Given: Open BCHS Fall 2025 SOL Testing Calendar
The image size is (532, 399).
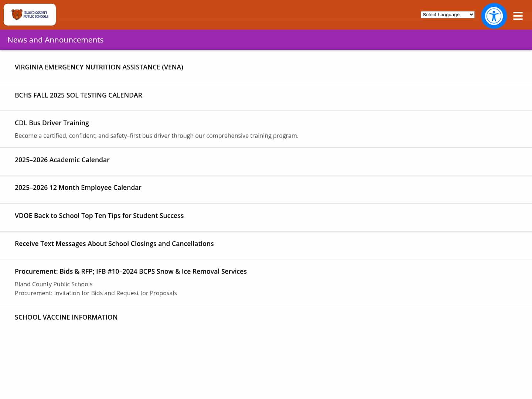Looking at the screenshot, I should coord(78,95).
